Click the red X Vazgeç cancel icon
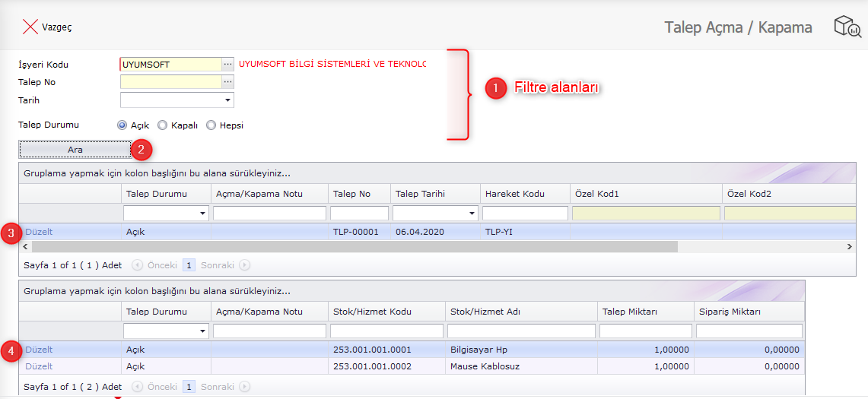Image resolution: width=868 pixels, height=399 pixels. point(30,27)
